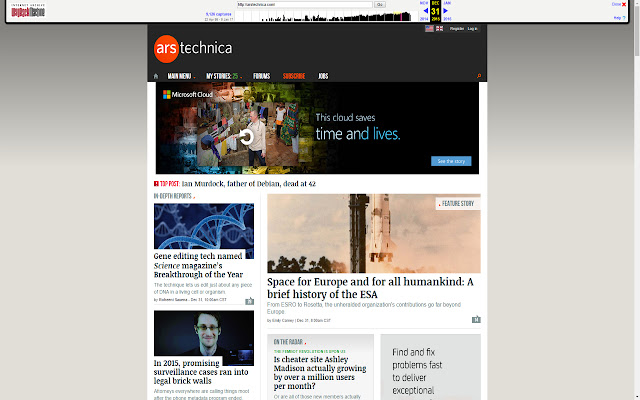The image size is (640, 400).
Task: Click the Wayback URL input field
Action: 304,4
